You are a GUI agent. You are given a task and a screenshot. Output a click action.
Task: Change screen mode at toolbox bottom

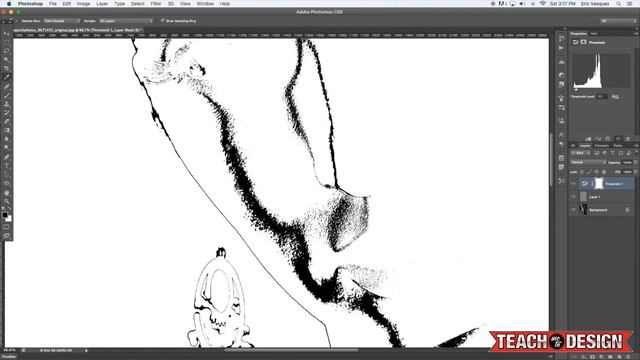coord(7,236)
